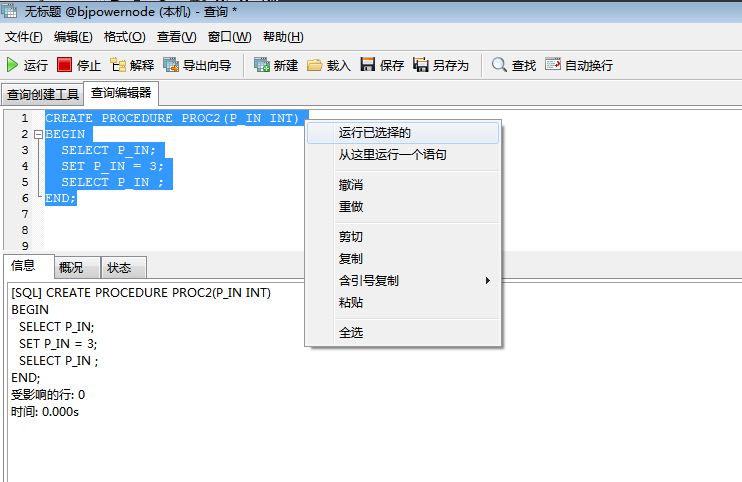
Task: Click the red Stop (停止) icon
Action: pos(64,65)
